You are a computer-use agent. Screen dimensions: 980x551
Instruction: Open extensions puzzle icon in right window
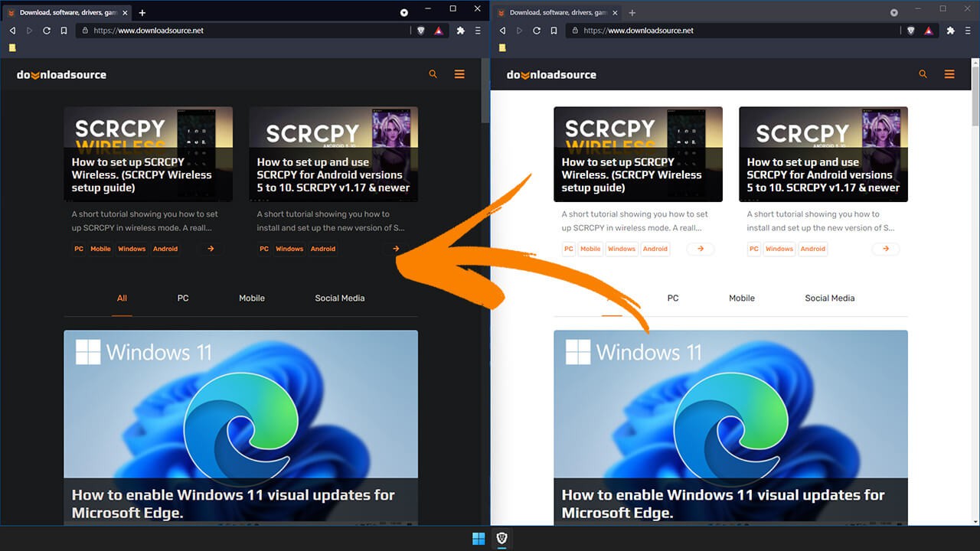pyautogui.click(x=950, y=31)
